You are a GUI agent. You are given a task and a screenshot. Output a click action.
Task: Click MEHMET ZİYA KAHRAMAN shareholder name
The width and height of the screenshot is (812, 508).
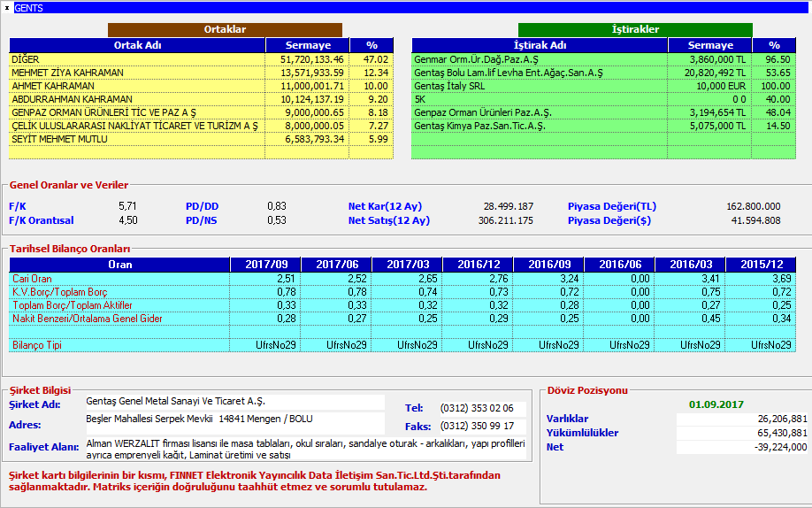click(x=67, y=73)
